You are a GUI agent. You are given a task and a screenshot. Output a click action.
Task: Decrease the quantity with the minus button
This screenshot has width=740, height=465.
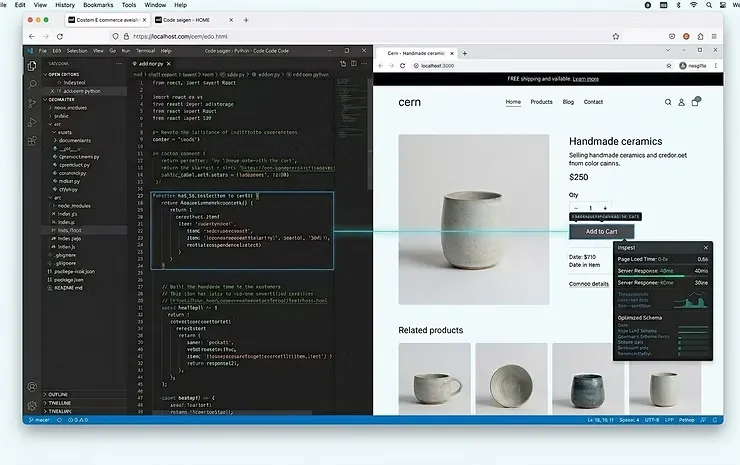pyautogui.click(x=576, y=208)
